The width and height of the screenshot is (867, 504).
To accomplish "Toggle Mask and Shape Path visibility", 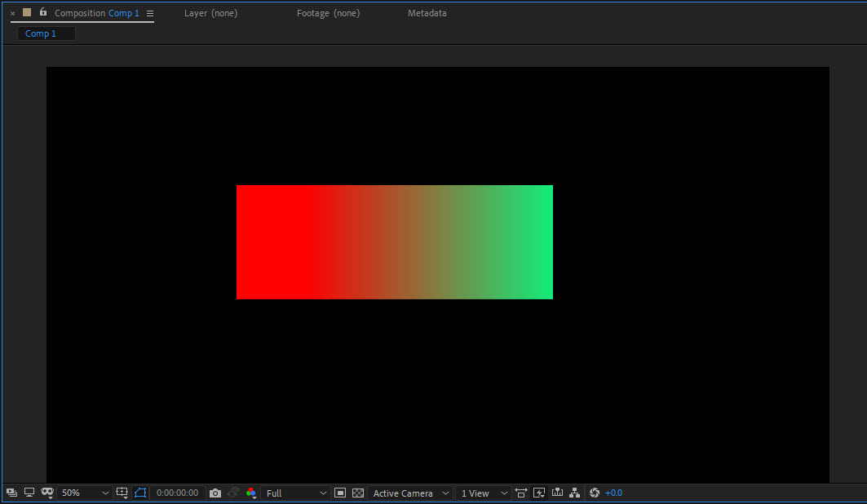I will click(x=139, y=493).
